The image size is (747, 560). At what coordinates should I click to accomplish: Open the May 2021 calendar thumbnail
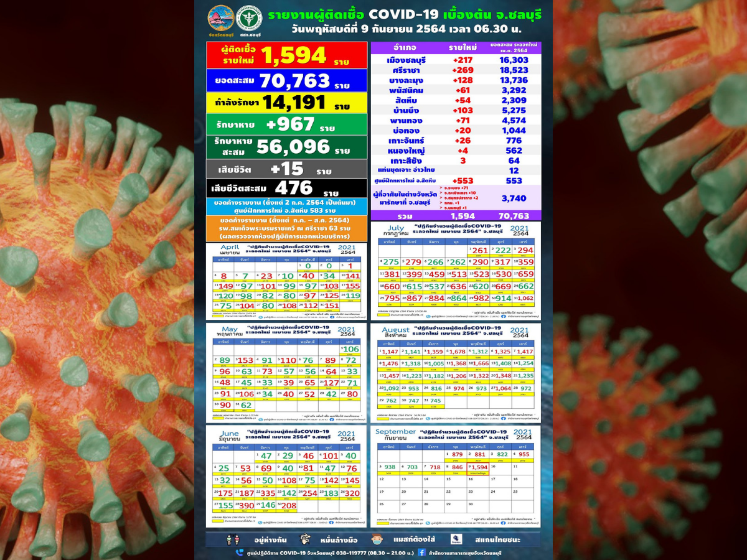(x=286, y=373)
